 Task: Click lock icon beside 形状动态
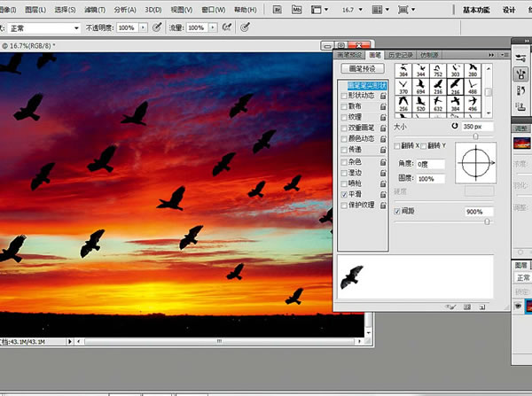[383, 96]
